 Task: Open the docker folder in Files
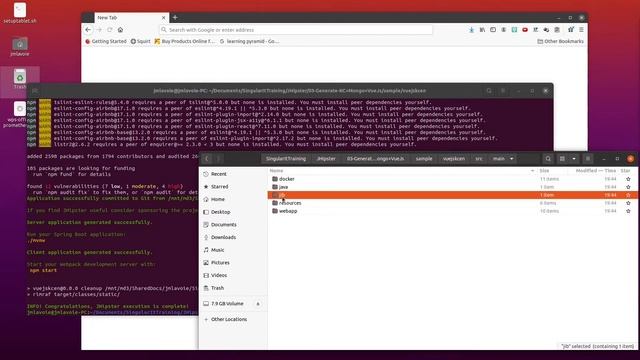tap(287, 179)
